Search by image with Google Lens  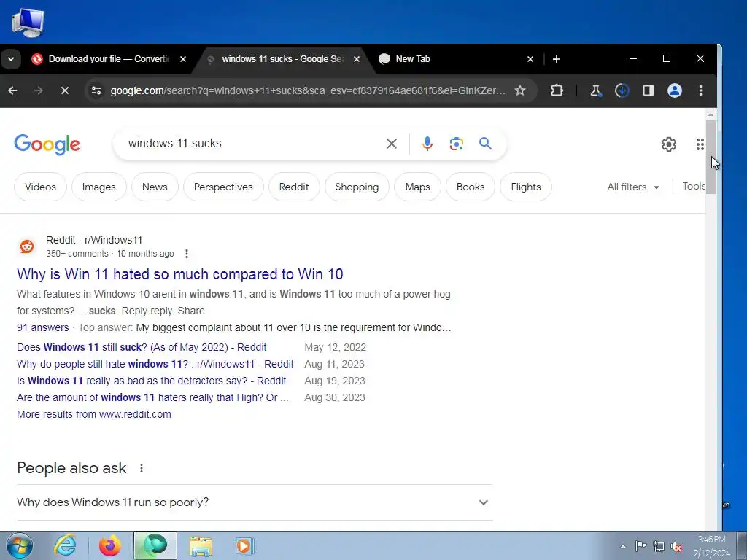click(x=457, y=144)
